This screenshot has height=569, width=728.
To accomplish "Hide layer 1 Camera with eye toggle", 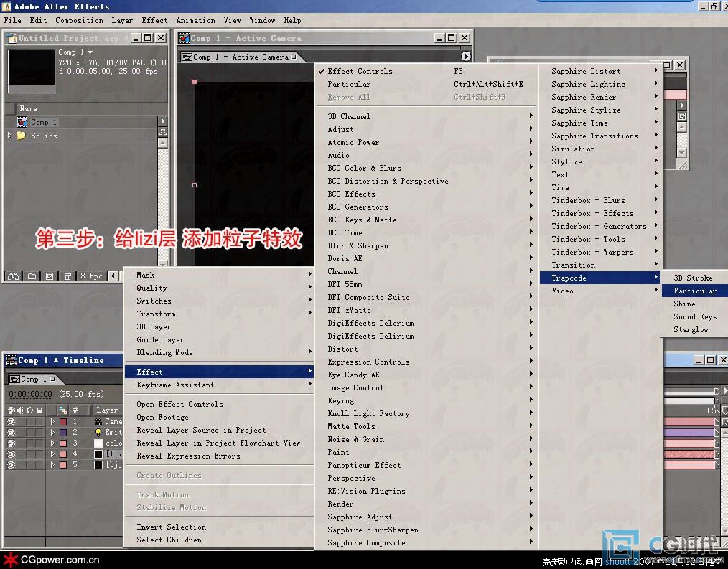I will click(11, 421).
